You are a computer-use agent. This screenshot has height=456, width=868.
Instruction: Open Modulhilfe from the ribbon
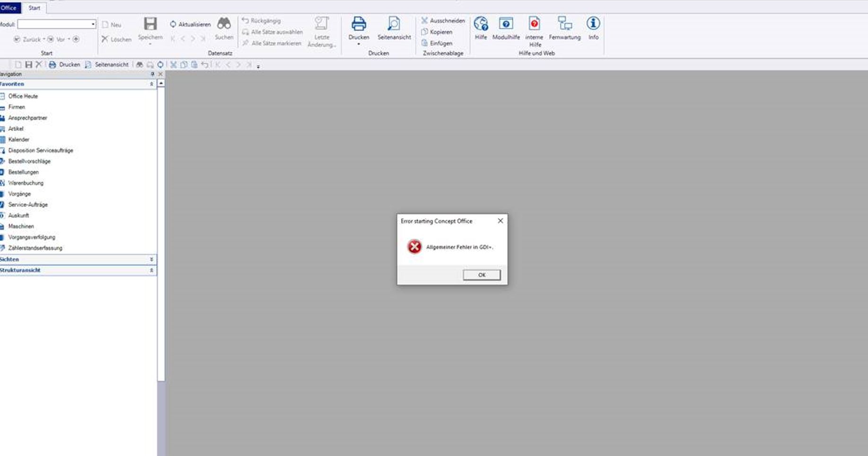[506, 28]
